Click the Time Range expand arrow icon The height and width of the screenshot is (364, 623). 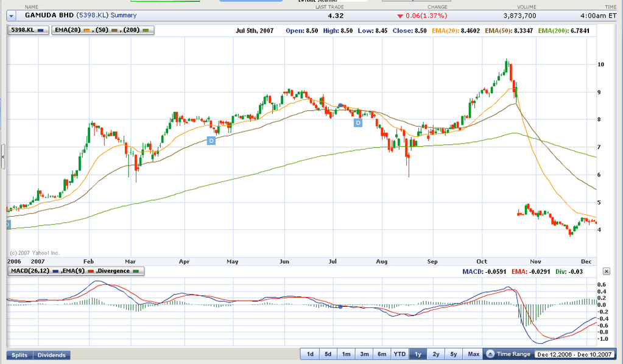(x=490, y=354)
